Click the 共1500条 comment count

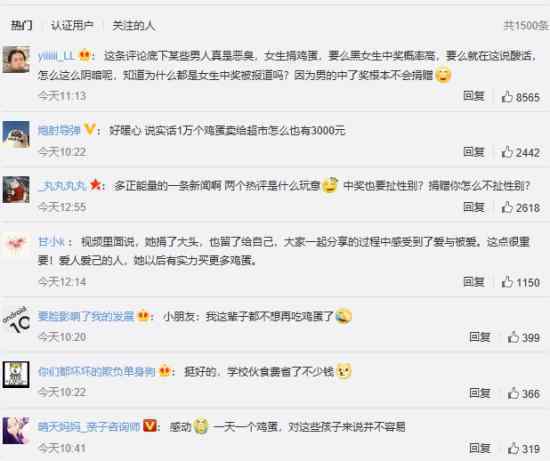(526, 26)
